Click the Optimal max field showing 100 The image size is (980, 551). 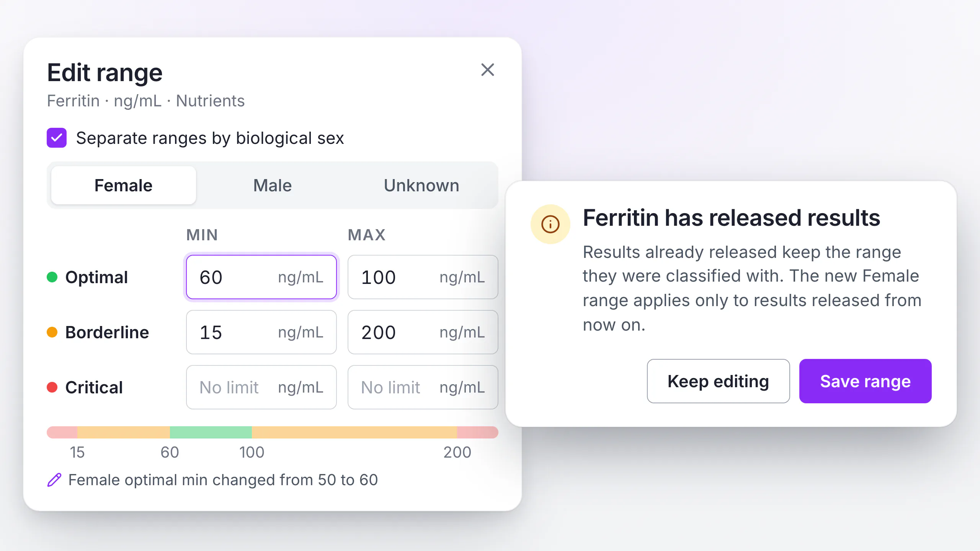(423, 277)
